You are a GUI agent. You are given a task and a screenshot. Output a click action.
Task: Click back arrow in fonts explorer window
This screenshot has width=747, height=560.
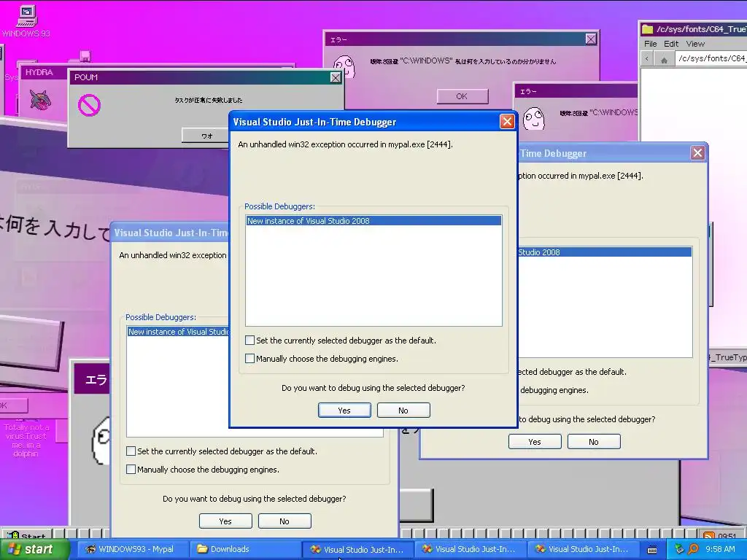646,58
